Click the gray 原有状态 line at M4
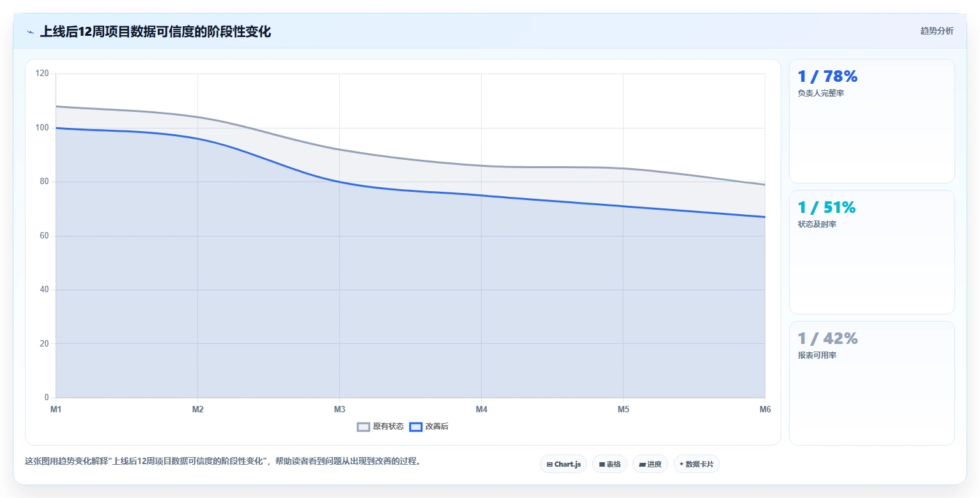This screenshot has height=498, width=980. (x=481, y=166)
